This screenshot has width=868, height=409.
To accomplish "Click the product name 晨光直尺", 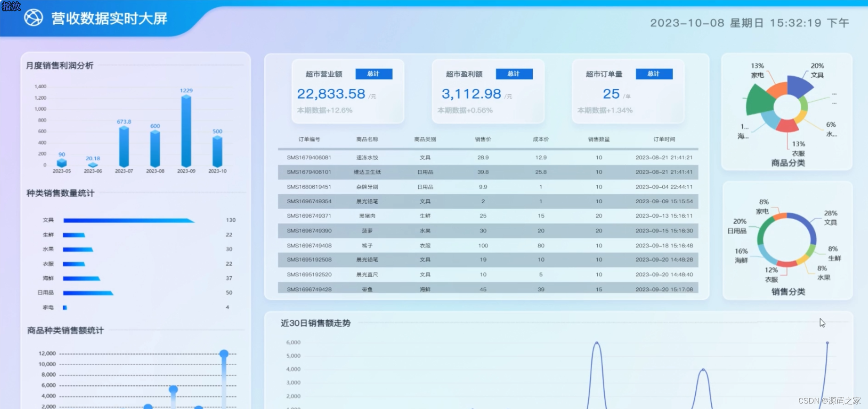I will point(367,274).
